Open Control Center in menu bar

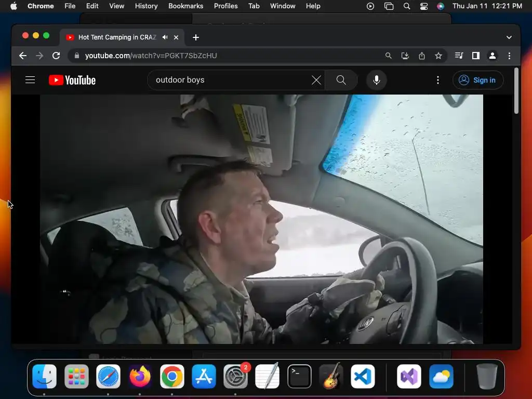[x=424, y=6]
